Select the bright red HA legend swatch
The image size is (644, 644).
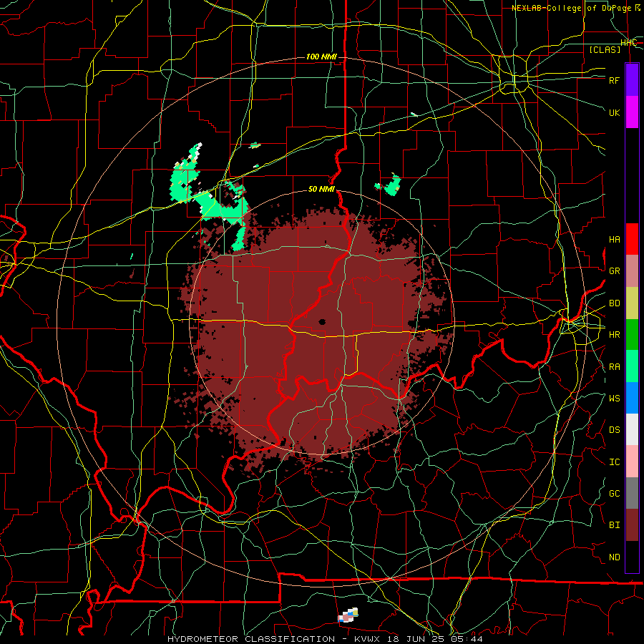point(632,239)
